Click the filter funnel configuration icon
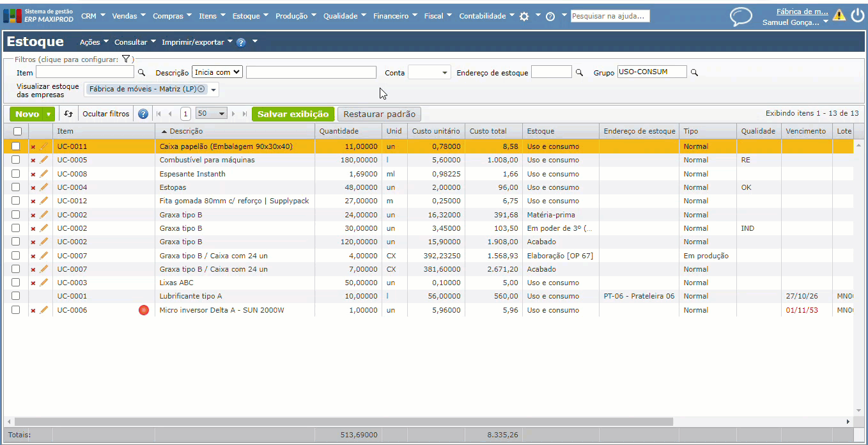Screen dimensions: 868x445 126,59
